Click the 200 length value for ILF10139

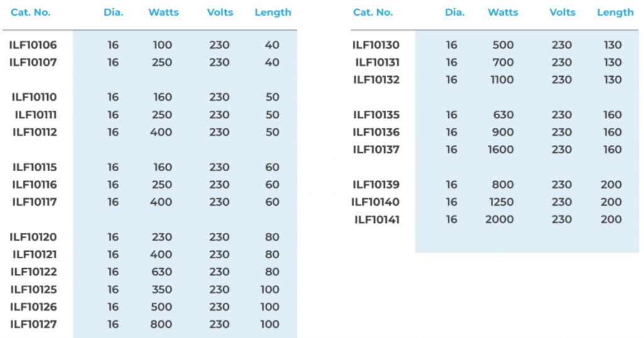tap(611, 184)
